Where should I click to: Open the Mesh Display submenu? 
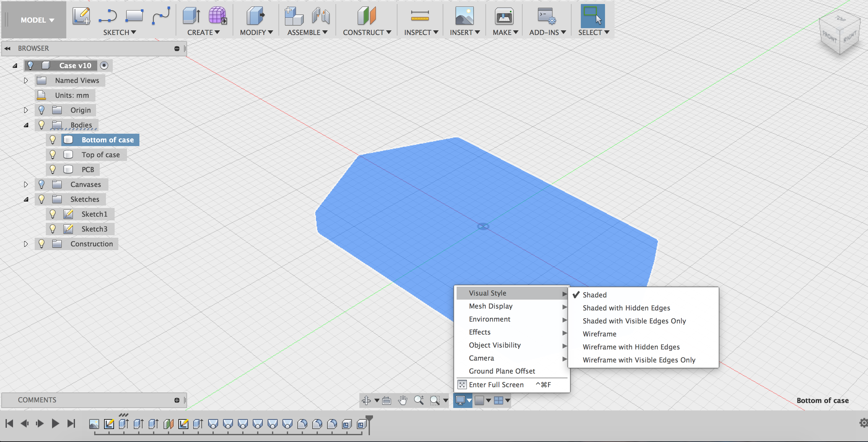pyautogui.click(x=491, y=306)
